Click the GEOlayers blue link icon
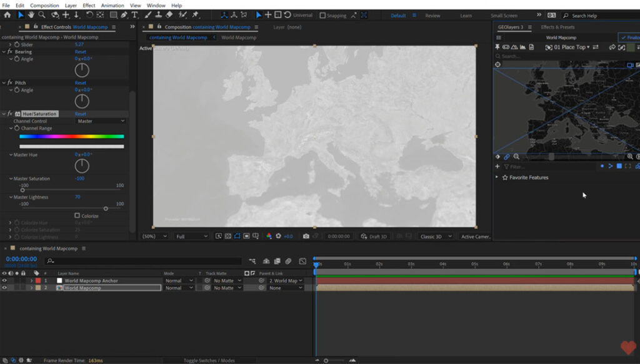 506,157
